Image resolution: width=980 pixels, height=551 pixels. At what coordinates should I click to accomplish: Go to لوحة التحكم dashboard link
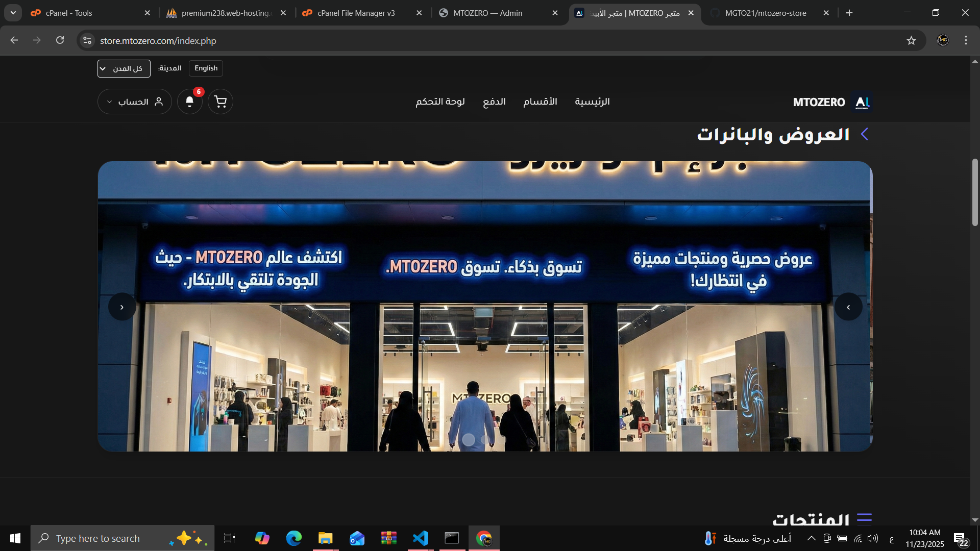click(440, 102)
